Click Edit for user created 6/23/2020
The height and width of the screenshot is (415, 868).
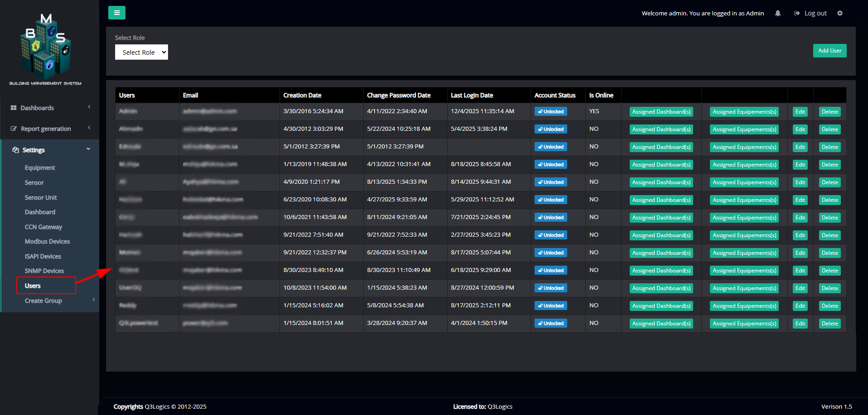point(800,200)
